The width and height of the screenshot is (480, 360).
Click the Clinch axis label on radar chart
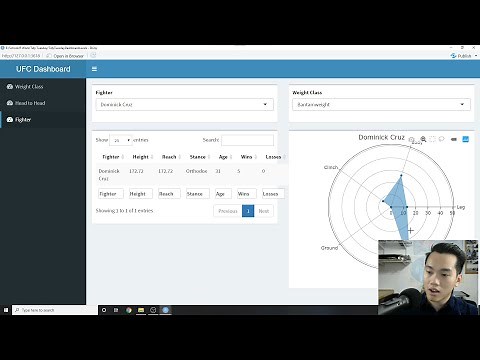point(331,167)
